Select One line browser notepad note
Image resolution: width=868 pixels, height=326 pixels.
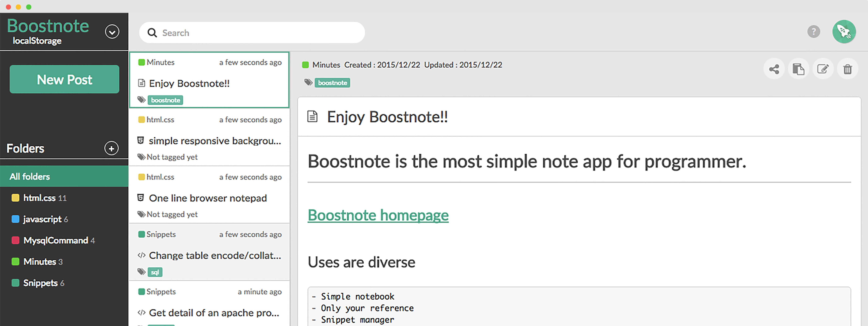tap(209, 195)
